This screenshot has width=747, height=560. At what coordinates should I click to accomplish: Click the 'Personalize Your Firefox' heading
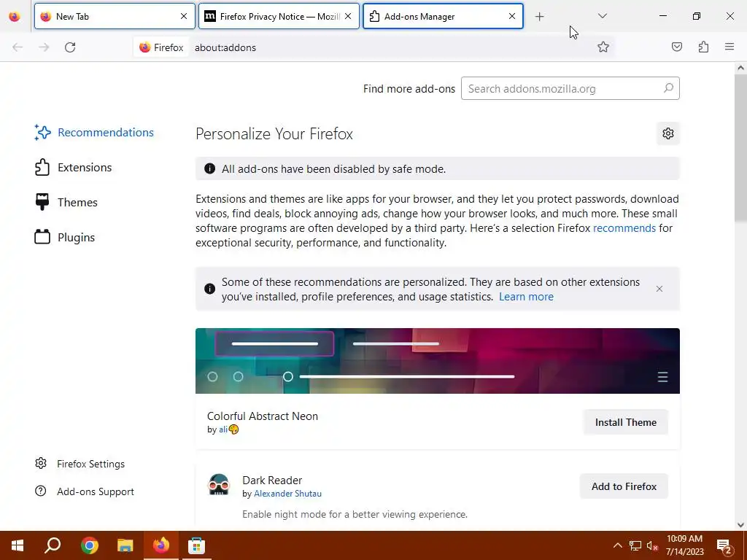click(x=274, y=134)
